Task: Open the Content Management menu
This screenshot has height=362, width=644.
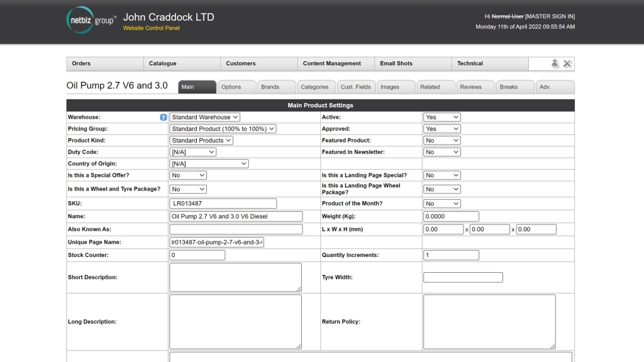Action: point(332,63)
